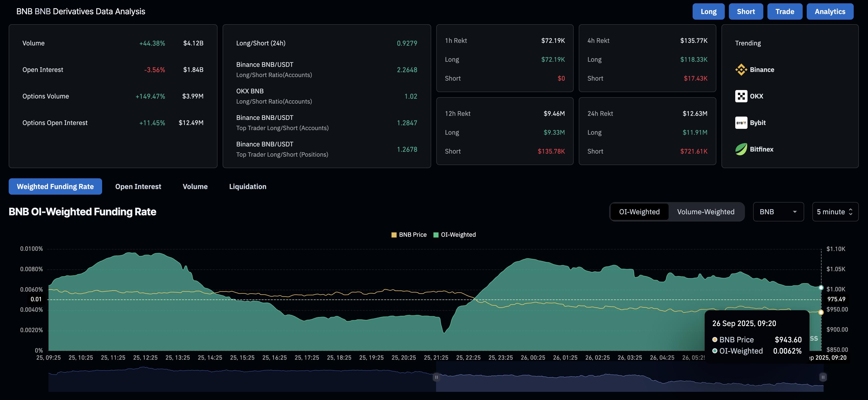Open the 5 minute interval selector
Image resolution: width=868 pixels, height=400 pixels.
click(835, 212)
